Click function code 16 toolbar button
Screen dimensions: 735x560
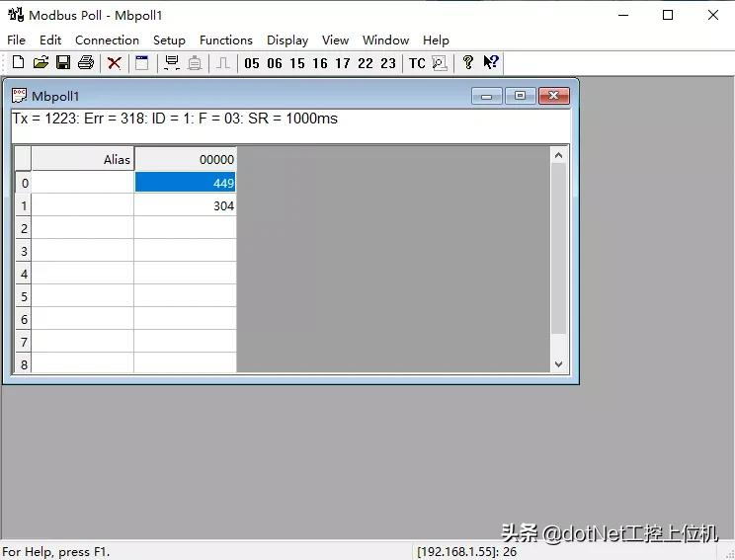tap(320, 63)
